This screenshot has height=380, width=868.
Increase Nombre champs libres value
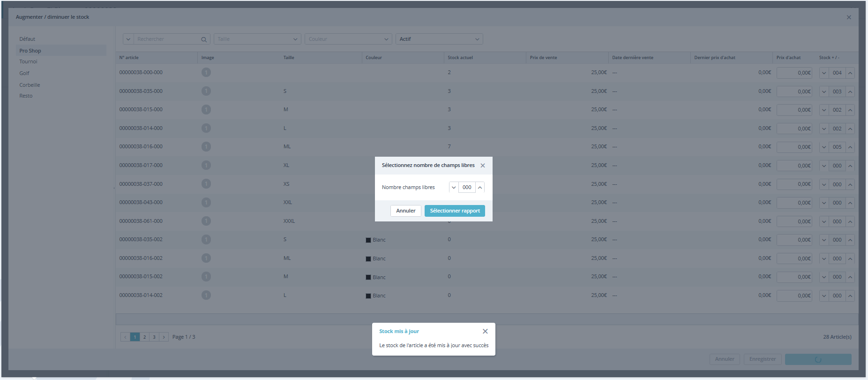(x=480, y=187)
